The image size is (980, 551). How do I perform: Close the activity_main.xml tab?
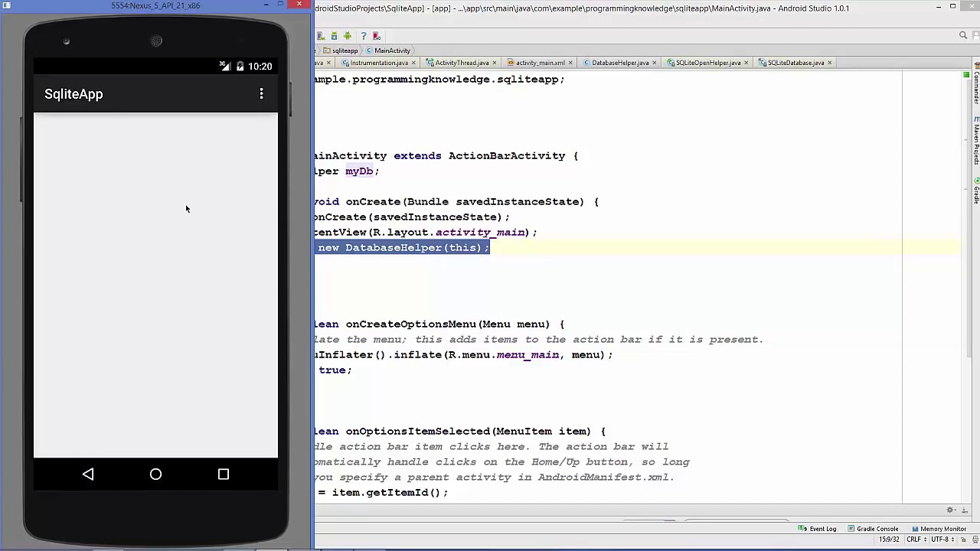[x=570, y=63]
